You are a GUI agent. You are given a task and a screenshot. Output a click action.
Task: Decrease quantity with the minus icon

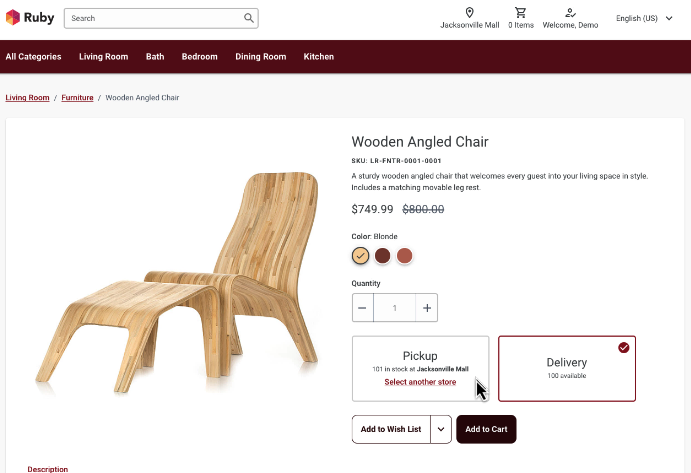click(362, 308)
